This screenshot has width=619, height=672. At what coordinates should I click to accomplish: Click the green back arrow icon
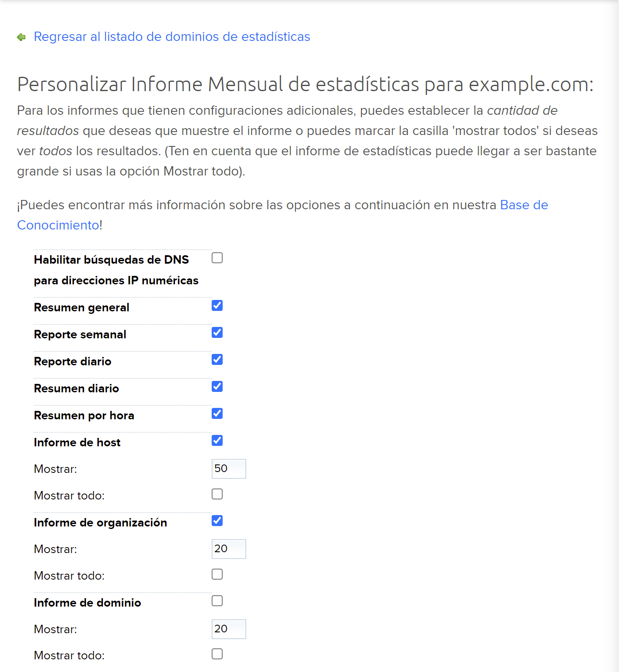[22, 37]
